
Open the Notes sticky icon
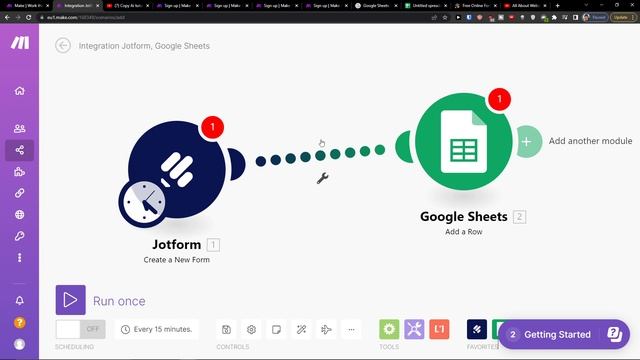click(x=276, y=329)
